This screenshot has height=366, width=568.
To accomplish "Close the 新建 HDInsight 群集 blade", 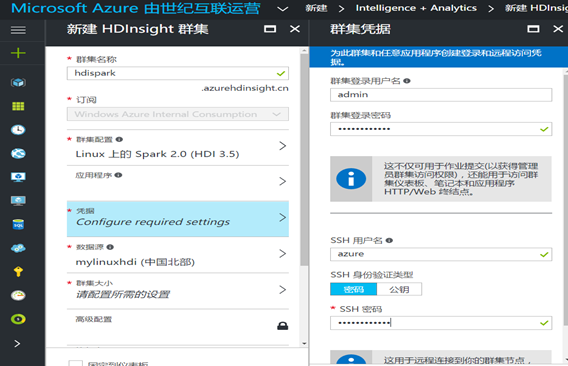I will 295,29.
